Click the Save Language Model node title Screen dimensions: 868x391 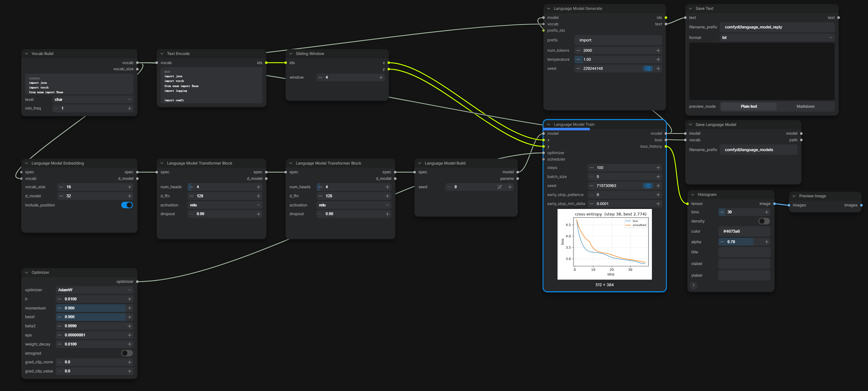(x=716, y=125)
